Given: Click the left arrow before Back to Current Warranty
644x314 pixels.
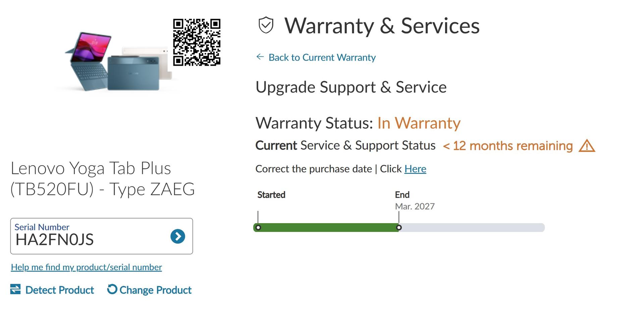Looking at the screenshot, I should (x=260, y=57).
